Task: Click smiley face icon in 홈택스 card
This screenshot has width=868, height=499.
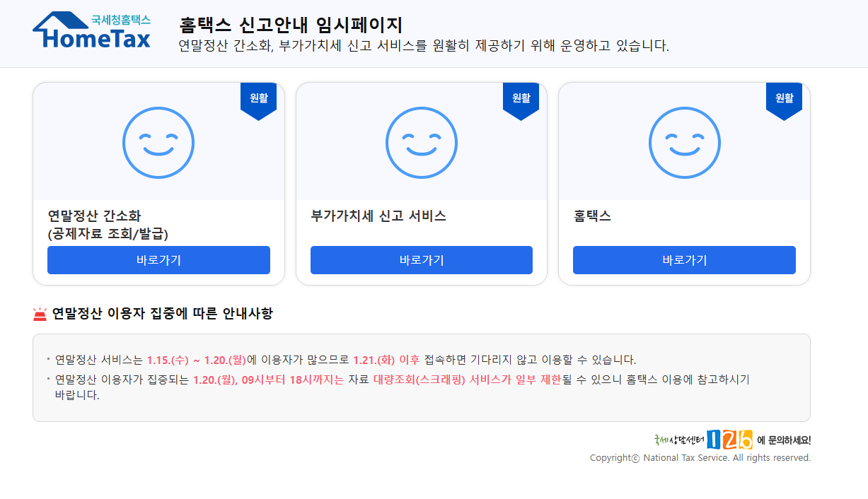Action: (x=684, y=143)
